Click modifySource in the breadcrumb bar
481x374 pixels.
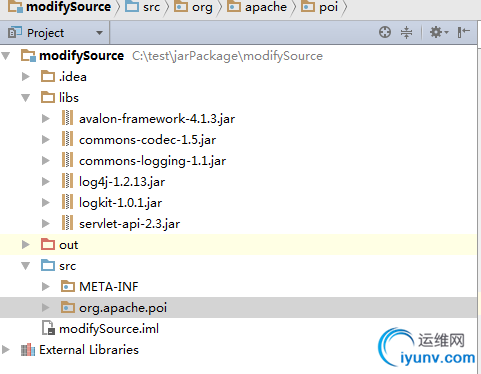click(60, 7)
